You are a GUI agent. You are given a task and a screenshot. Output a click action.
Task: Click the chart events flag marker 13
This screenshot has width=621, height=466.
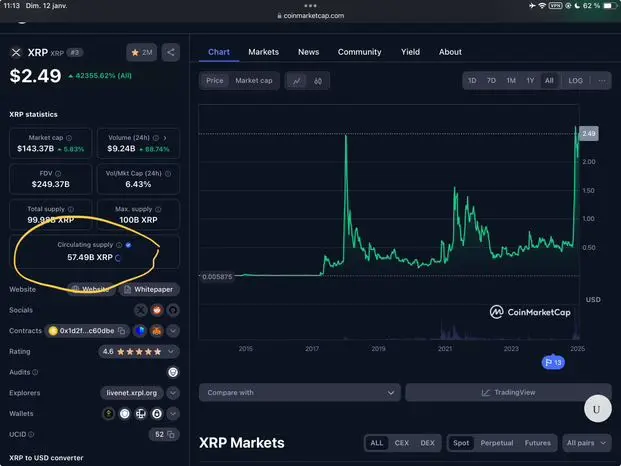[553, 362]
